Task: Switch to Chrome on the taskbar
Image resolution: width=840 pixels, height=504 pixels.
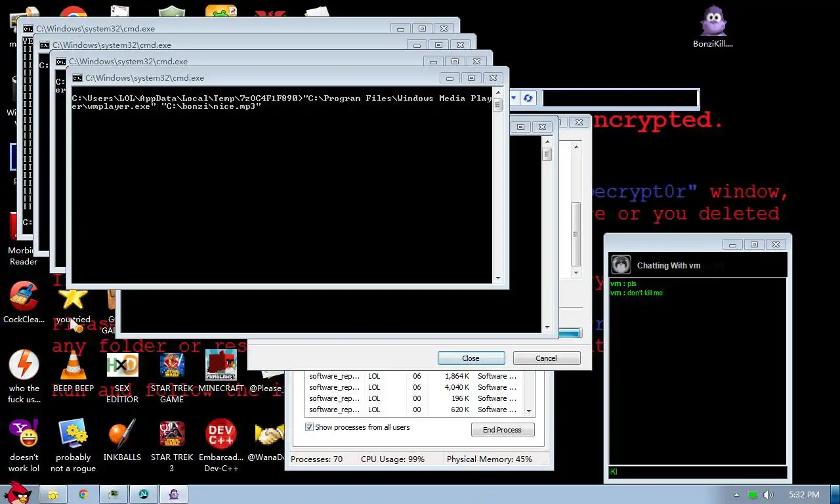Action: coord(83,494)
